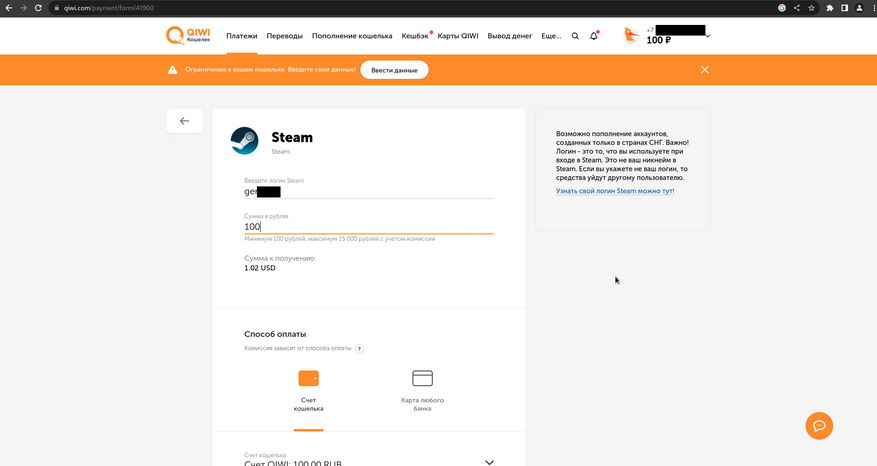Click the site lock icon in address bar

pos(56,8)
